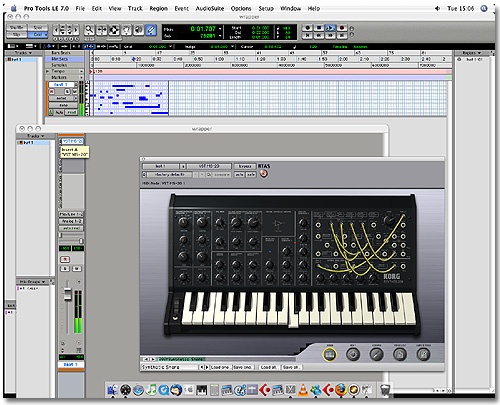Open iTunes from the Dock

point(151,390)
